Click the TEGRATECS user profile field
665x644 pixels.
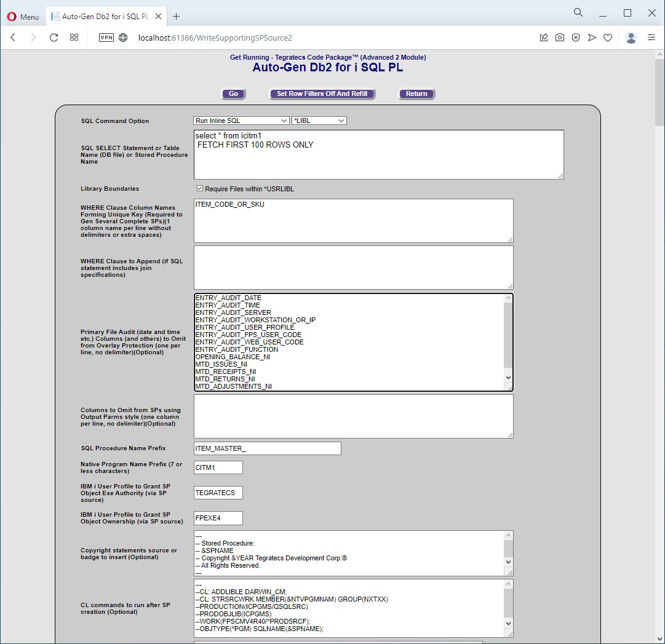pos(218,493)
